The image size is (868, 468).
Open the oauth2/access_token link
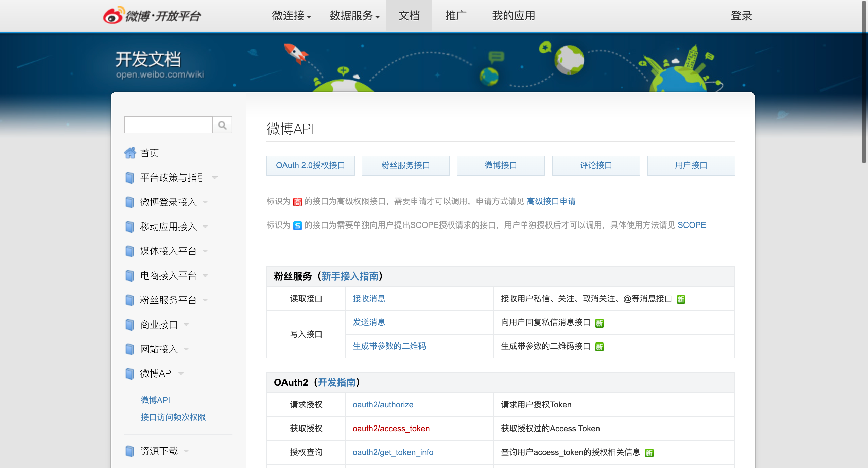point(391,429)
